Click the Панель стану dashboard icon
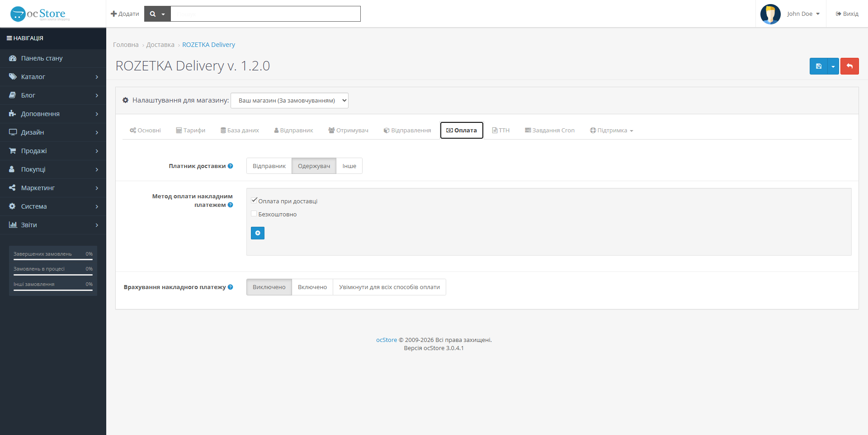The image size is (868, 435). click(13, 58)
